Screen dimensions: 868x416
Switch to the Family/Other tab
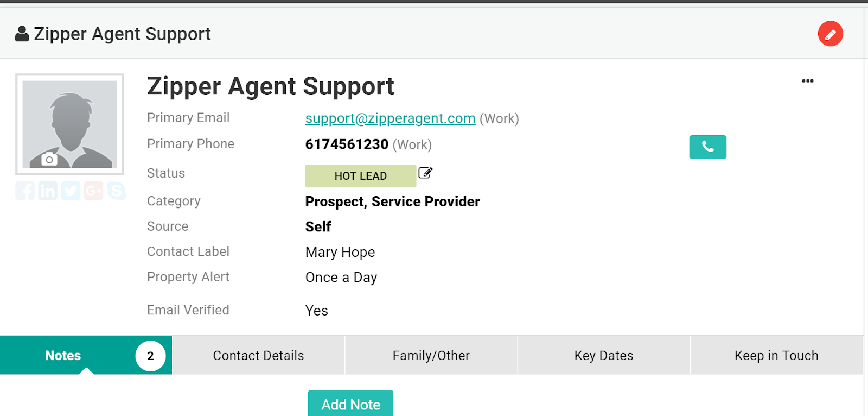pos(431,355)
